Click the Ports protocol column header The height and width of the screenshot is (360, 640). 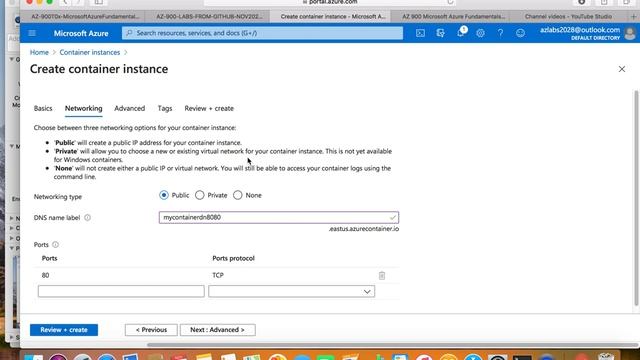[233, 258]
